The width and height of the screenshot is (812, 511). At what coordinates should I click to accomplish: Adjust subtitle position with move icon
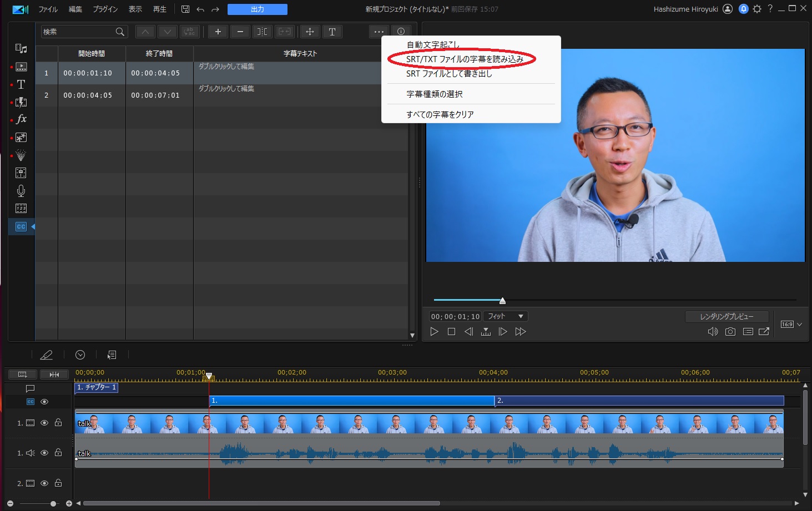(x=310, y=32)
